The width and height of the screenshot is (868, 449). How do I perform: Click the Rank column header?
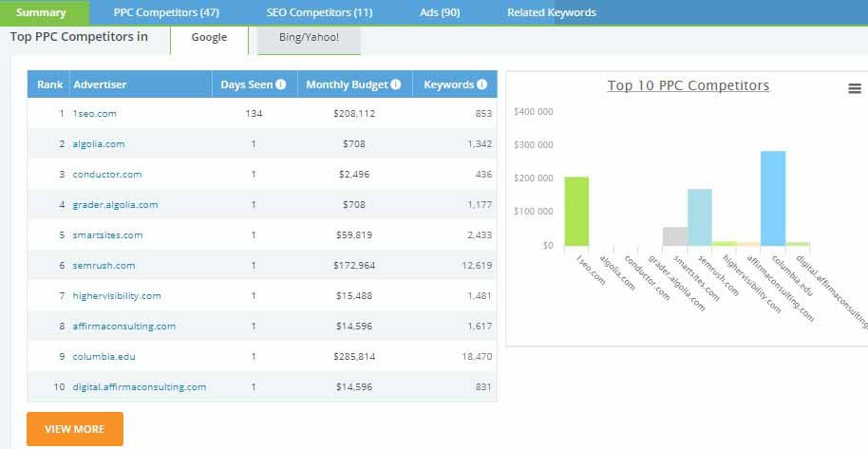pyautogui.click(x=49, y=84)
